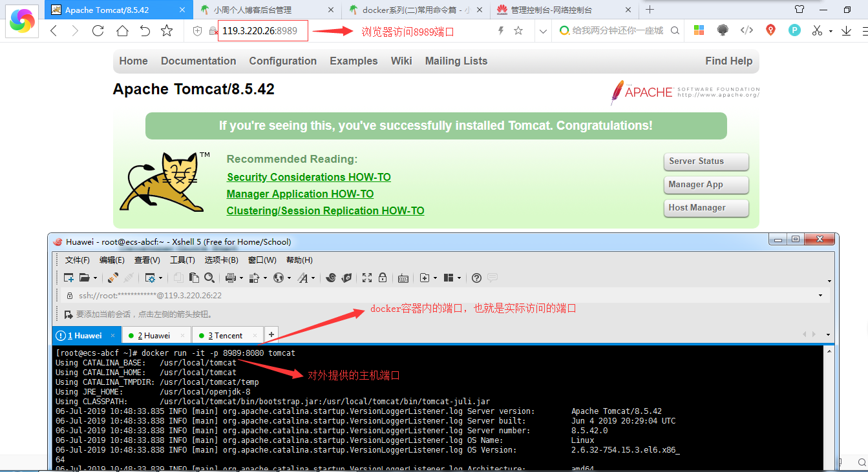Bookmark page with left star icon
The width and height of the screenshot is (868, 472).
tap(167, 30)
